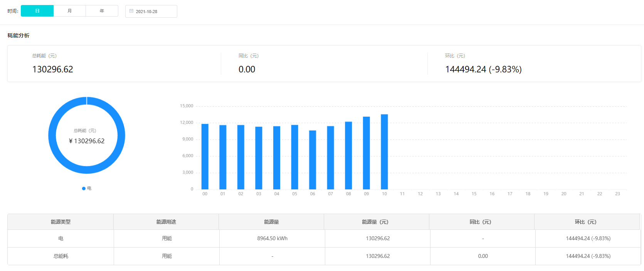Click the 能源量 column header without 元
The height and width of the screenshot is (271, 644).
coord(271,222)
